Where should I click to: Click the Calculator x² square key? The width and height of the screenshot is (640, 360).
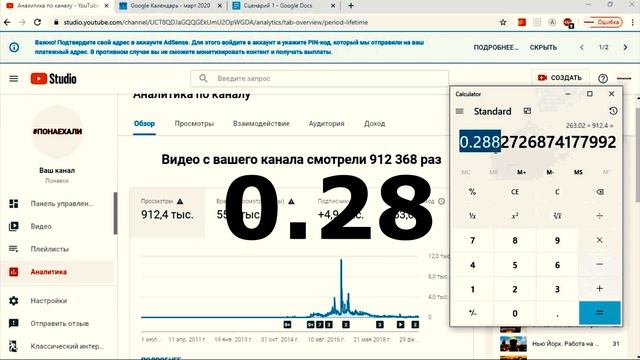(x=515, y=216)
